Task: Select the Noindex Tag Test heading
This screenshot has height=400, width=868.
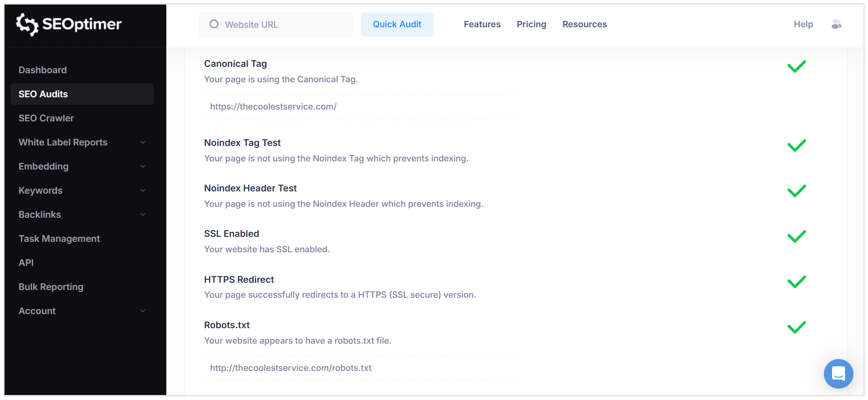Action: 242,143
